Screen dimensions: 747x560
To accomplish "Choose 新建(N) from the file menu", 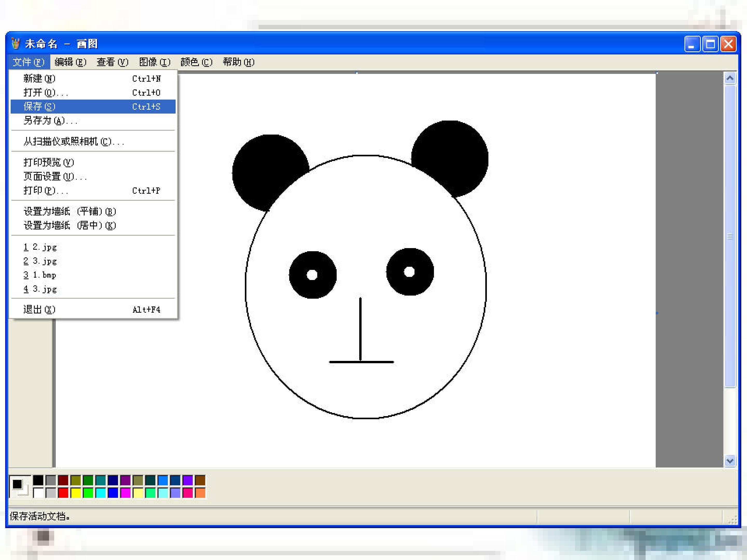I will coord(93,79).
